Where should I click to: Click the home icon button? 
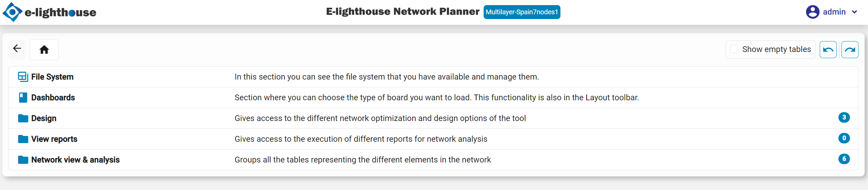(44, 50)
